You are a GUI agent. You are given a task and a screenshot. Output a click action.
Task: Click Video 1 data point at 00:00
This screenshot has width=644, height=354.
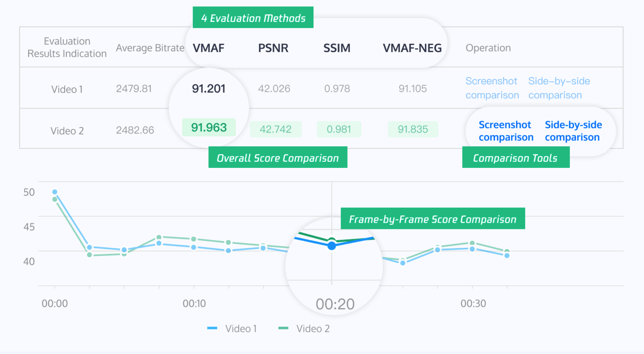[x=55, y=192]
